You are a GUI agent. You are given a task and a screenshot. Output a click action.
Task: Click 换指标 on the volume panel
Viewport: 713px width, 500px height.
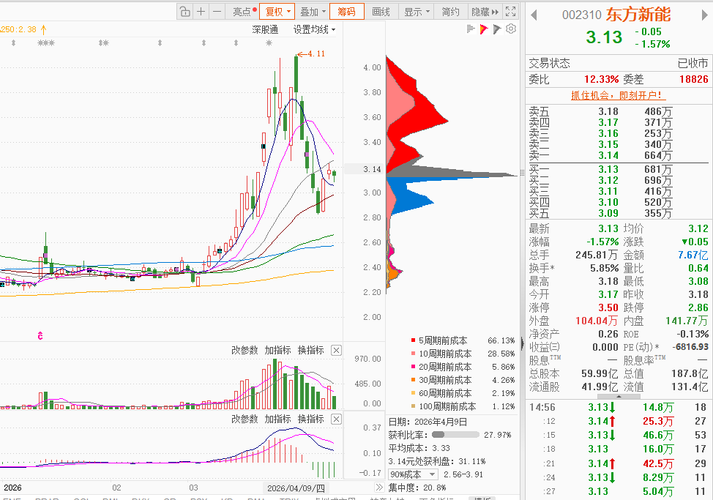pos(311,350)
